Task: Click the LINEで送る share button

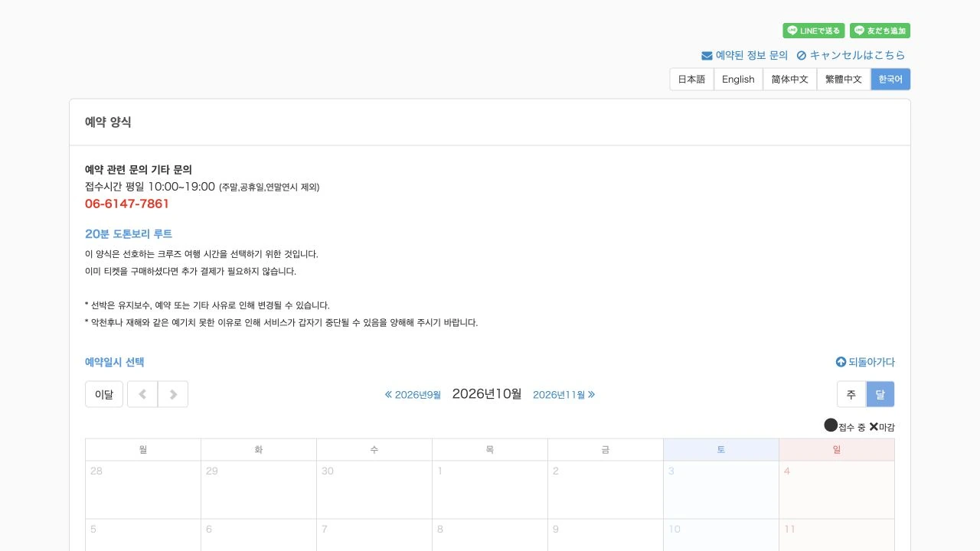Action: click(813, 31)
